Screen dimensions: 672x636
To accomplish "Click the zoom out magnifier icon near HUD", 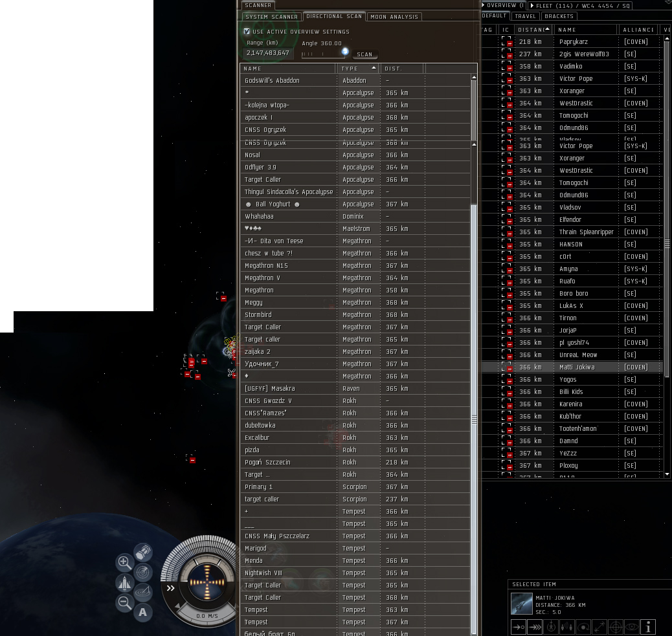I will 125,602.
